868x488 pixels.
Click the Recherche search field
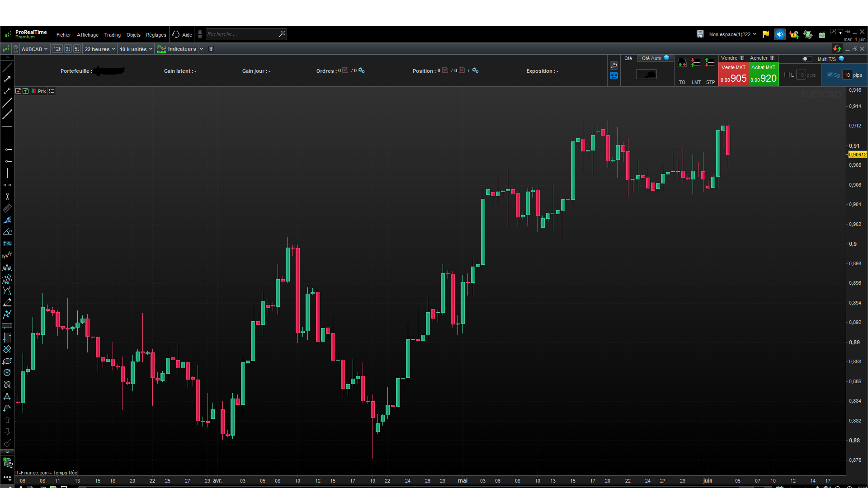click(242, 34)
